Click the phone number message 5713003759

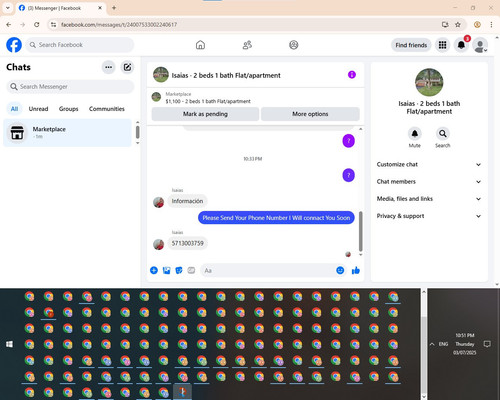point(188,243)
